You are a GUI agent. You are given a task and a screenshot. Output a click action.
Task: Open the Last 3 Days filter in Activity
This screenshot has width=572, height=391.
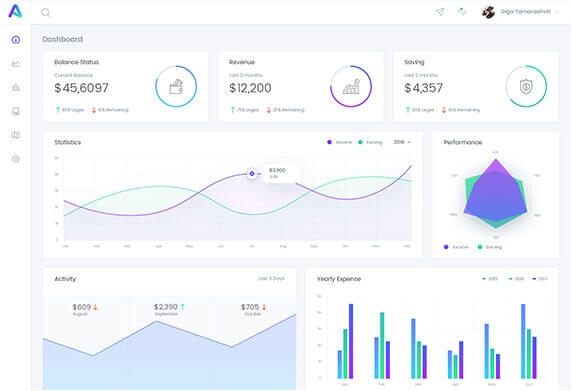(x=271, y=278)
